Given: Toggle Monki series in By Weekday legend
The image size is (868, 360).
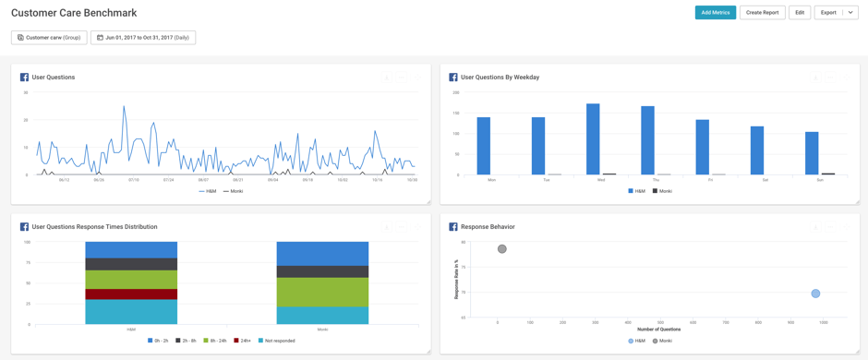Looking at the screenshot, I should 662,191.
